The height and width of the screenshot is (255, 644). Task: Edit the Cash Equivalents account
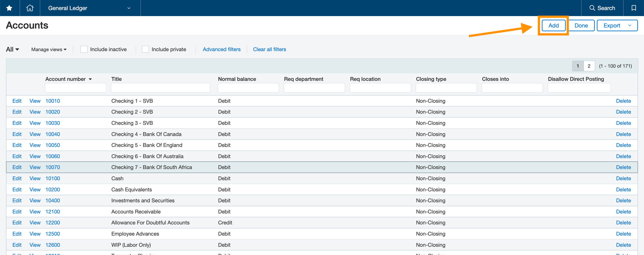[x=17, y=189]
